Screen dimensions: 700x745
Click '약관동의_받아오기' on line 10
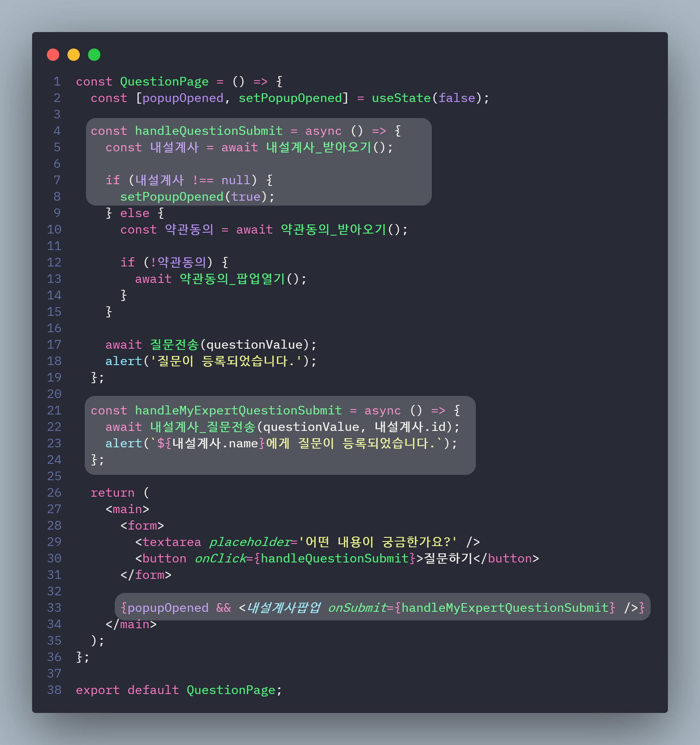(334, 230)
